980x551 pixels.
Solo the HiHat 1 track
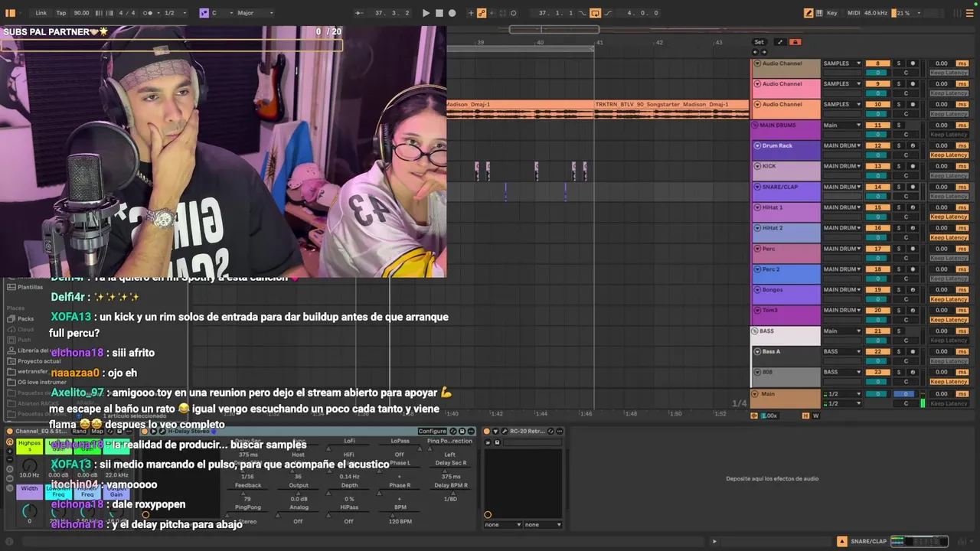point(899,207)
